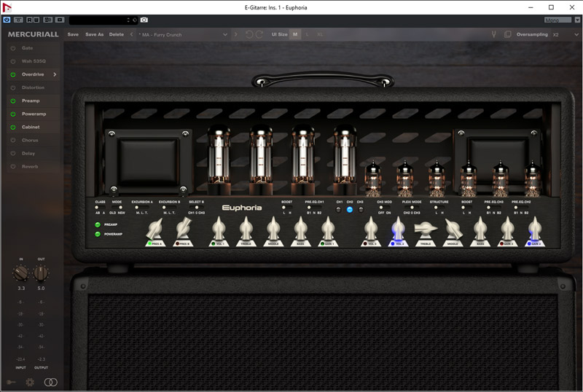Image resolution: width=583 pixels, height=392 pixels.
Task: Open the MA - Furry Crunch preset dropdown
Action: (x=189, y=34)
